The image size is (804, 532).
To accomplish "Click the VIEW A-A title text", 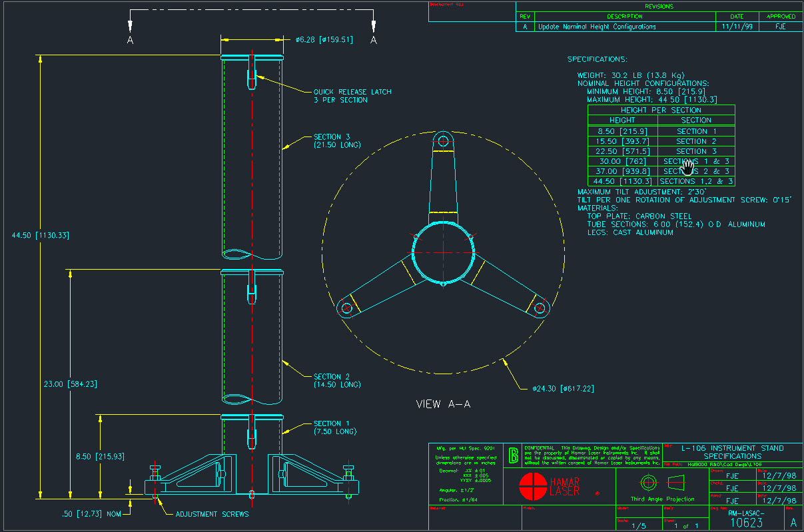I will click(443, 404).
